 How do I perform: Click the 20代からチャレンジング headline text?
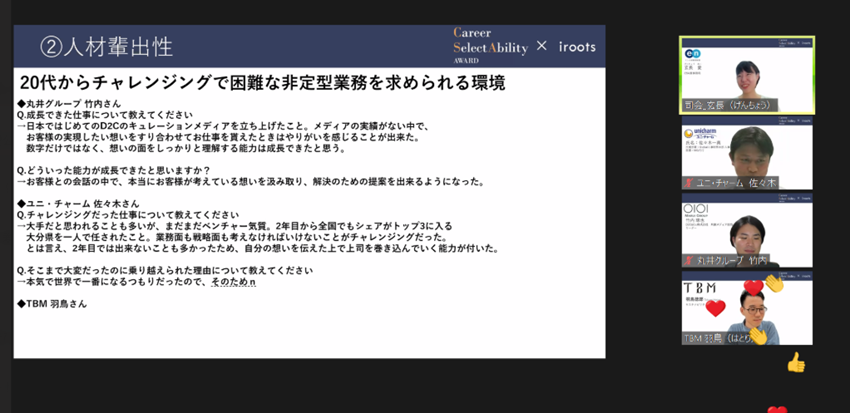click(x=262, y=82)
